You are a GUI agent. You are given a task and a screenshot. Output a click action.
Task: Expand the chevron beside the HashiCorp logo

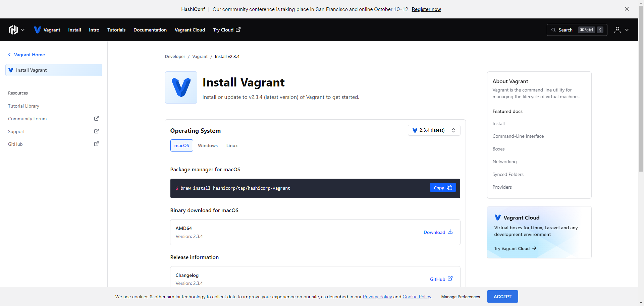click(x=23, y=30)
